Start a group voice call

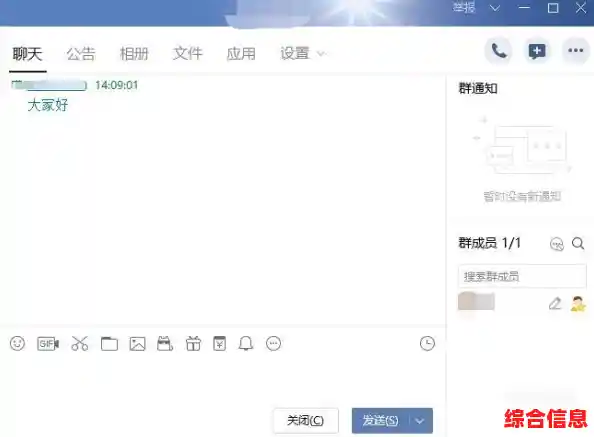coord(498,50)
